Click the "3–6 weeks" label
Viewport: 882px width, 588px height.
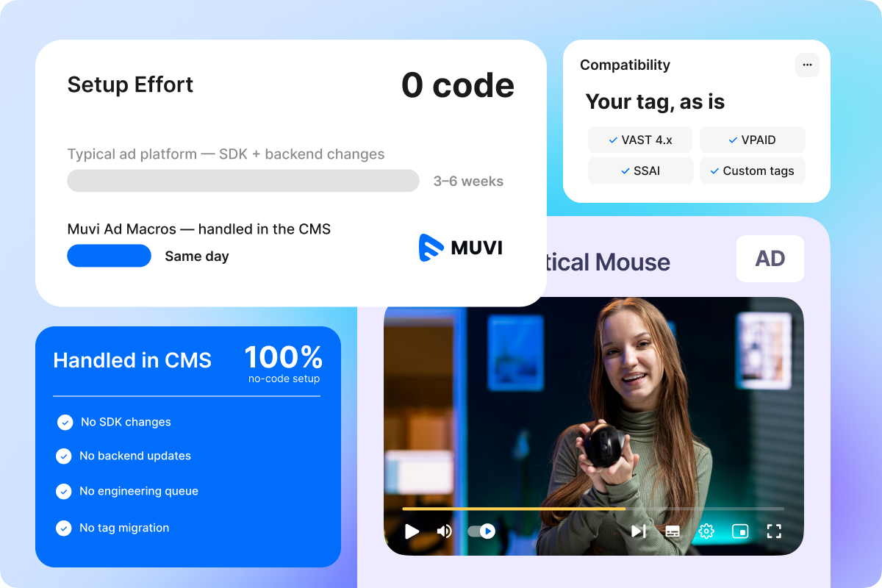tap(468, 182)
